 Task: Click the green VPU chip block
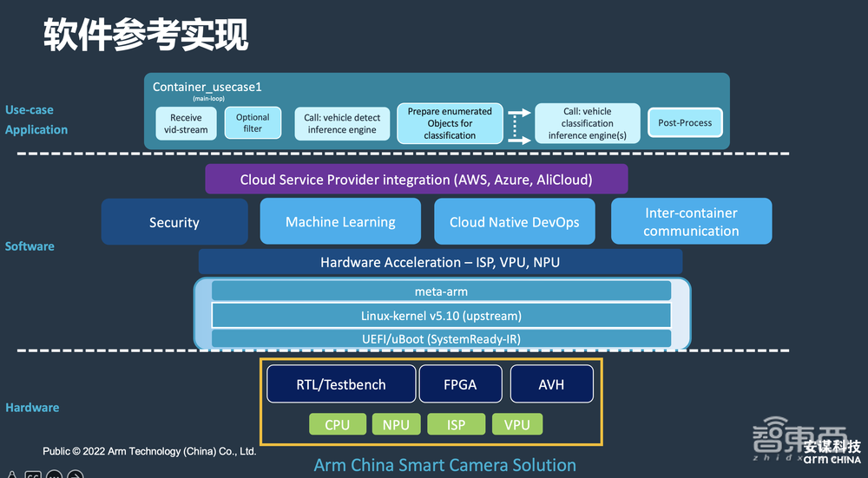click(516, 424)
